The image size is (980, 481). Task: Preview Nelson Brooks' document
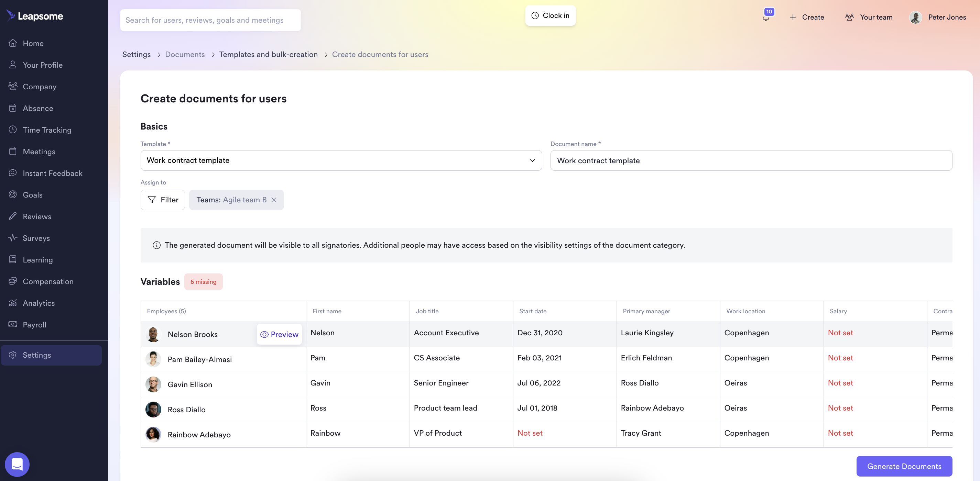click(279, 334)
